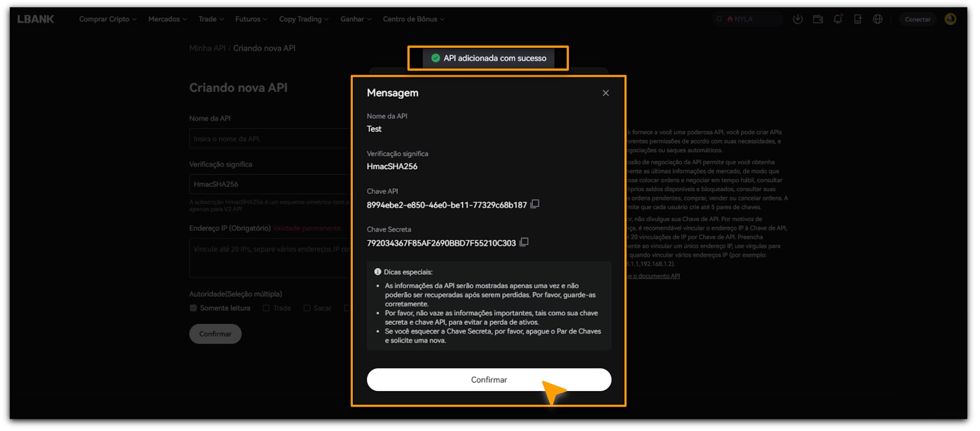The image size is (980, 431).
Task: Enable the Sacar permission checkbox
Action: (x=307, y=308)
